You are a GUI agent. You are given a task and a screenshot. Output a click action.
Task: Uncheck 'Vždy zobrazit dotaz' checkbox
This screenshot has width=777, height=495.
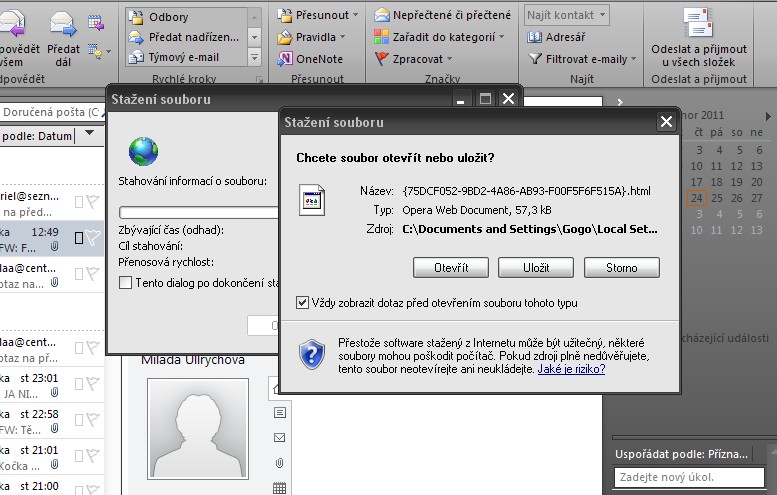click(x=303, y=303)
